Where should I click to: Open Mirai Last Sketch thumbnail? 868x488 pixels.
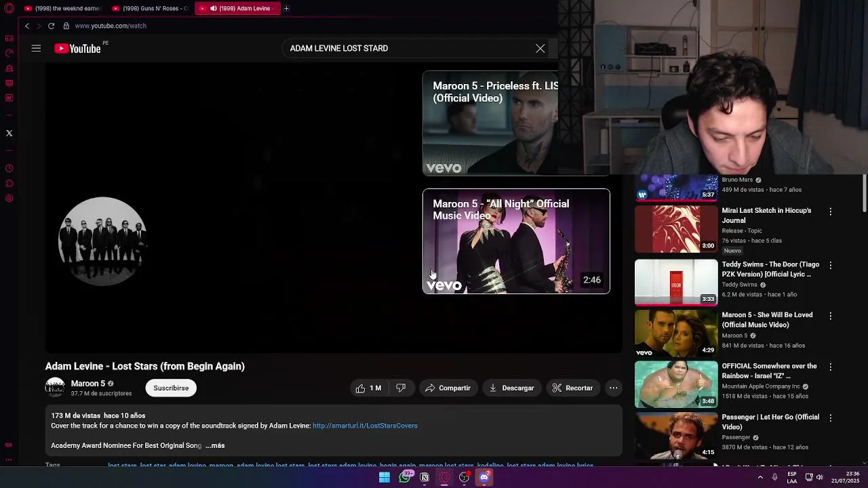[676, 229]
